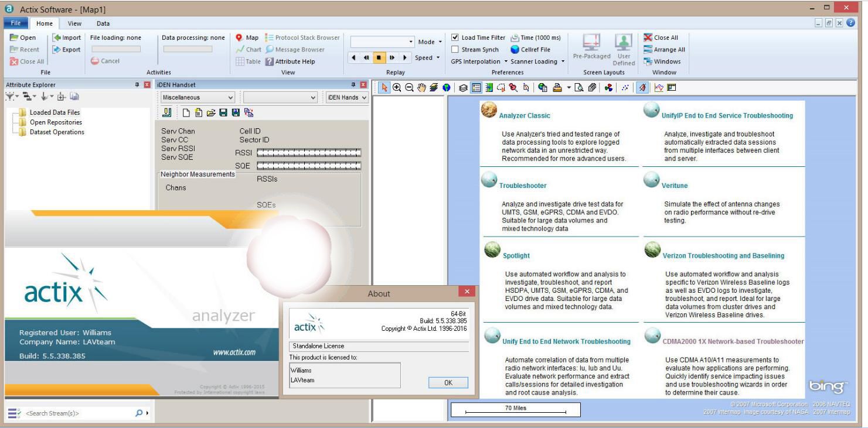
Task: Click the Import button
Action: pyautogui.click(x=67, y=37)
